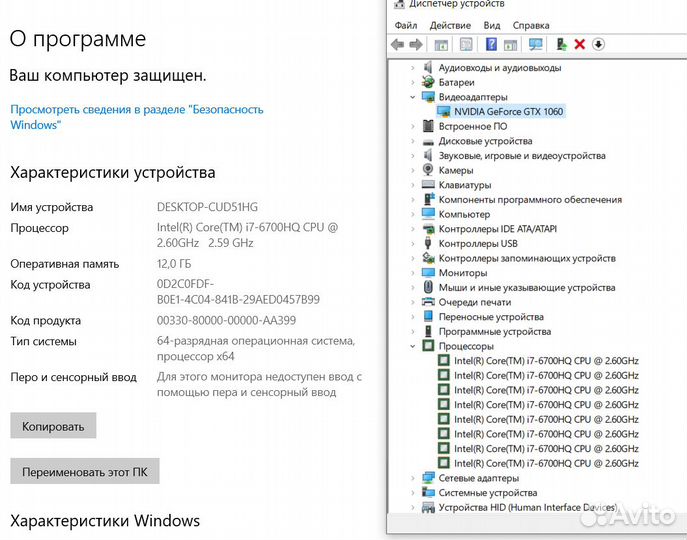The image size is (687, 540).
Task: Click the Камеры webcam icon
Action: [x=428, y=170]
